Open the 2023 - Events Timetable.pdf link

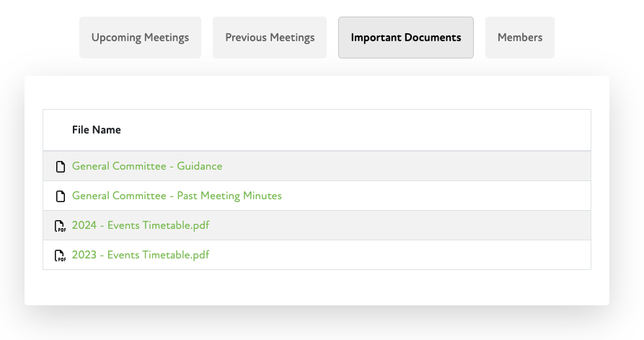click(x=141, y=256)
